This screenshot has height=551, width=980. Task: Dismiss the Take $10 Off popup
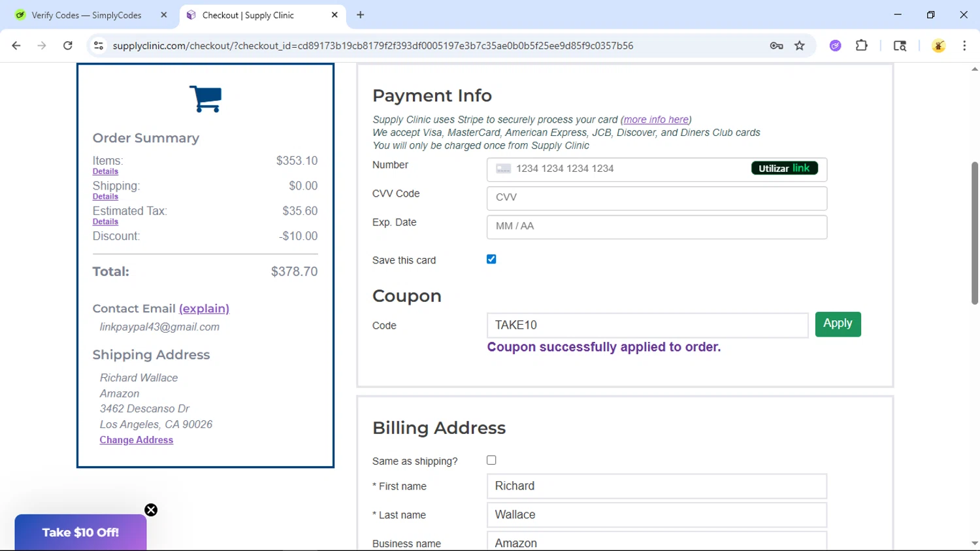(151, 510)
